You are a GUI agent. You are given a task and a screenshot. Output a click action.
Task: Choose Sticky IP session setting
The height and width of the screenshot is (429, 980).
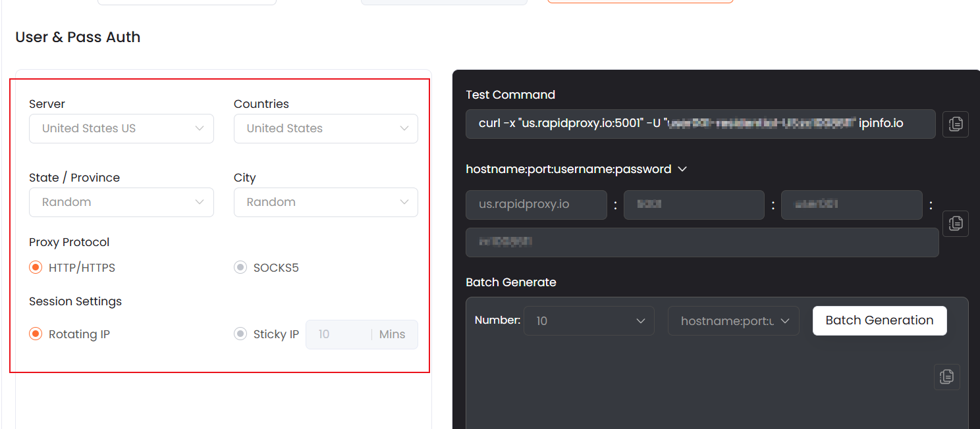point(240,334)
